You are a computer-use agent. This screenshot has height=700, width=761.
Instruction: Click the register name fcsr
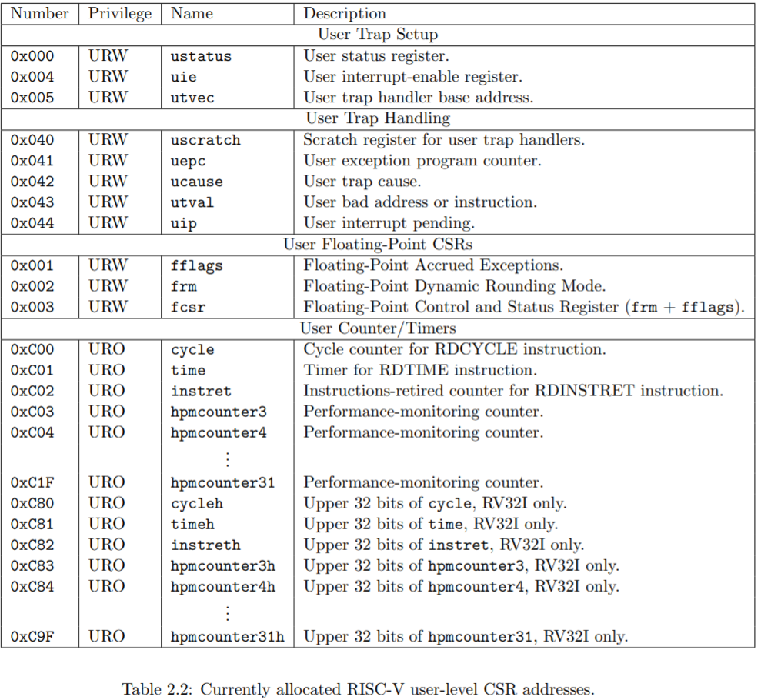pos(188,308)
